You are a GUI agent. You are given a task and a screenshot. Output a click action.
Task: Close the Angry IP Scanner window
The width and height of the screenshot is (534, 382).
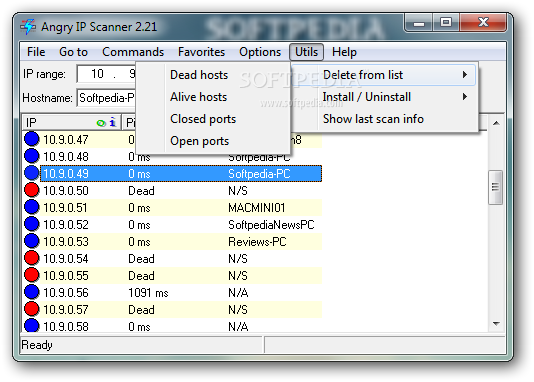point(483,23)
